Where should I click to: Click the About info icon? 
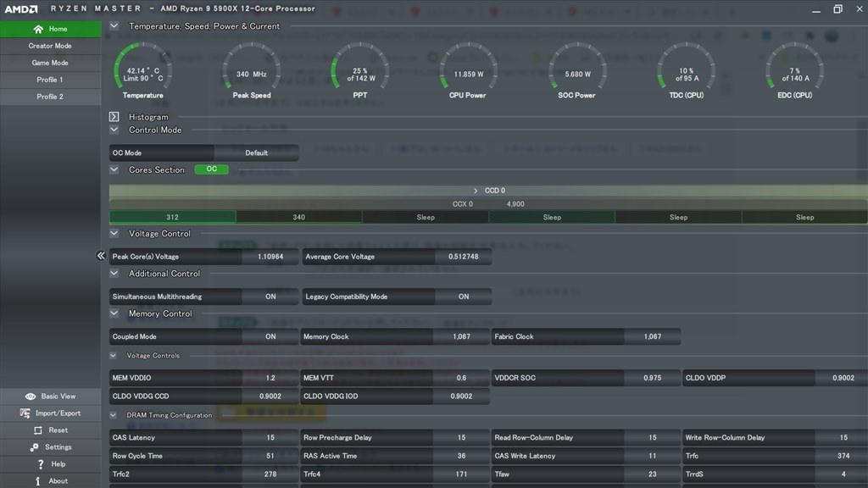pos(37,481)
